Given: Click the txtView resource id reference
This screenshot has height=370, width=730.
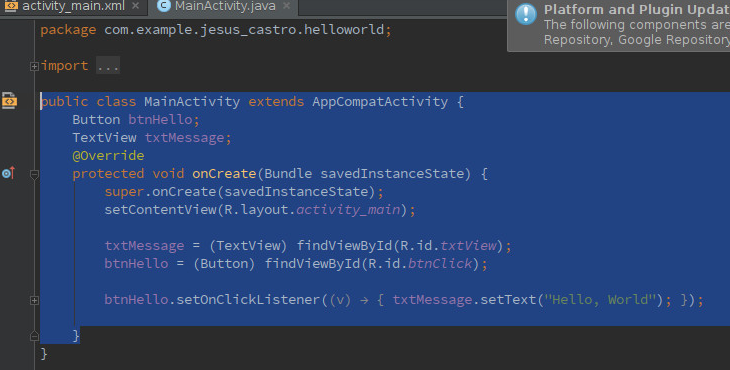Looking at the screenshot, I should tap(468, 246).
